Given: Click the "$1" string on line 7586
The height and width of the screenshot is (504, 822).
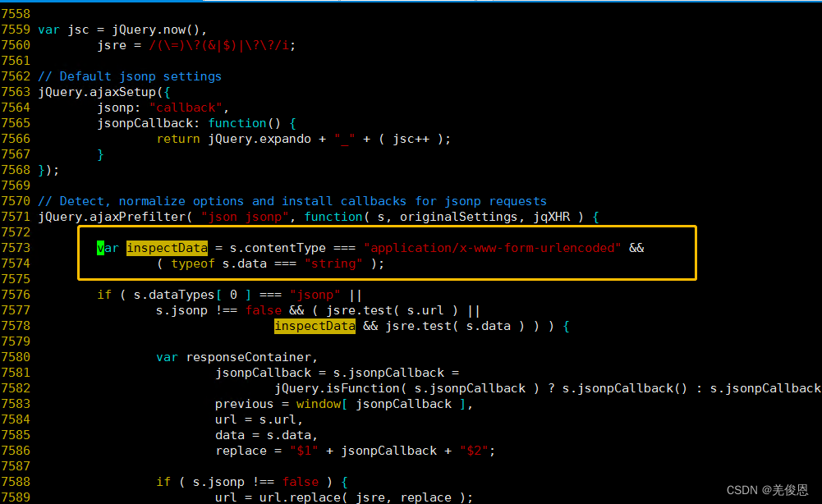Looking at the screenshot, I should coord(304,451).
